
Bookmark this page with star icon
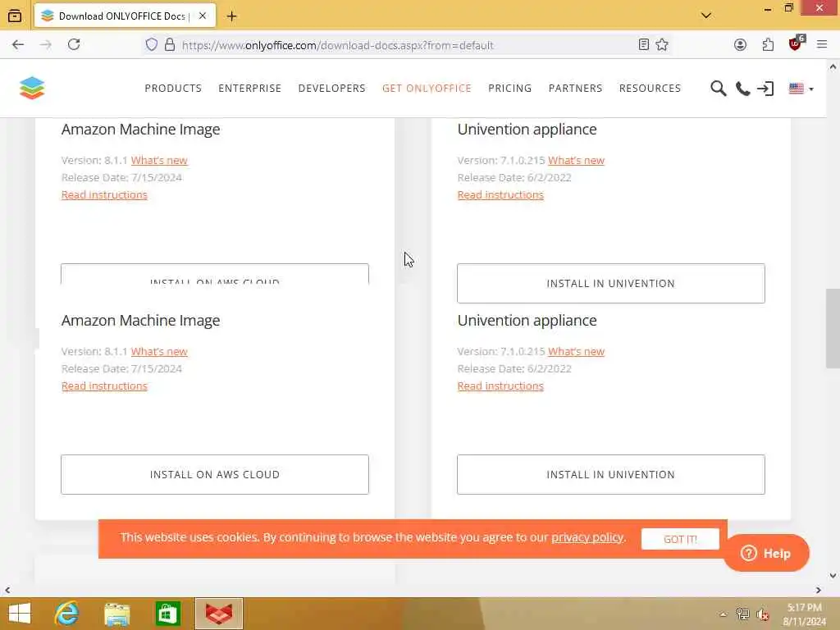tap(662, 44)
